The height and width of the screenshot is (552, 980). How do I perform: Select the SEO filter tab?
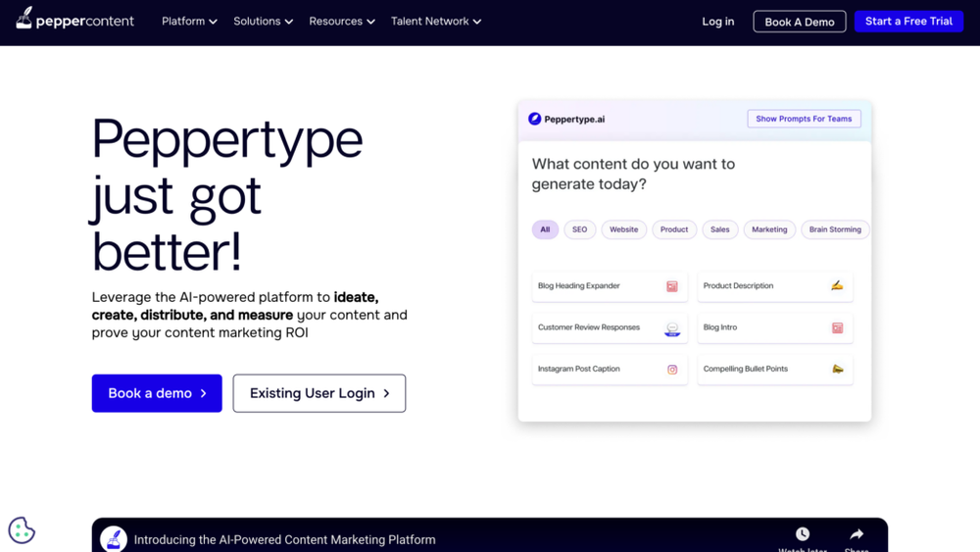(579, 229)
